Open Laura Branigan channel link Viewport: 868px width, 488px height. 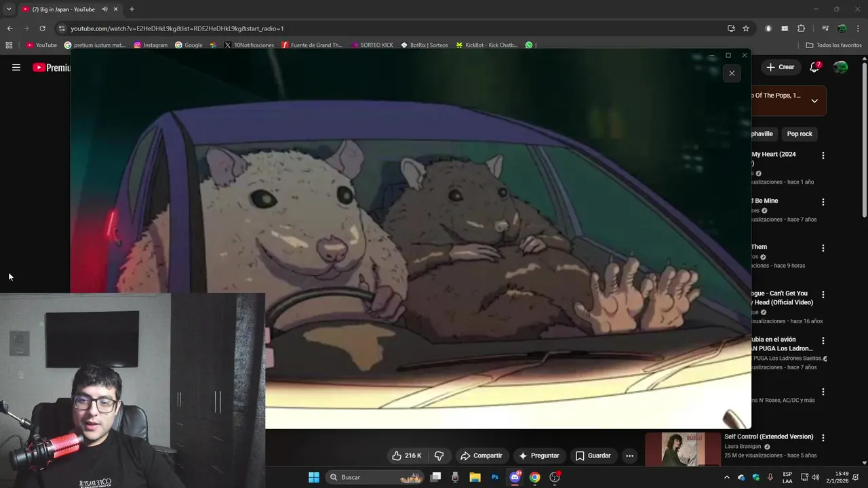(743, 447)
